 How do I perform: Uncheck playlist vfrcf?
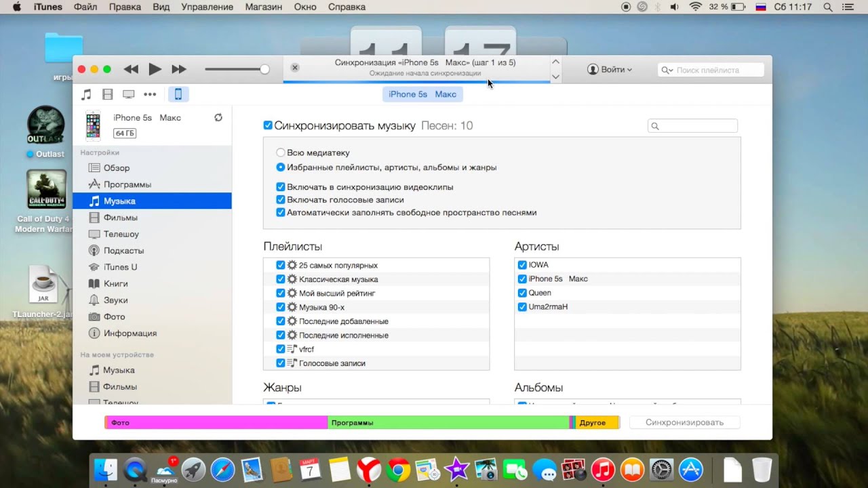click(281, 349)
